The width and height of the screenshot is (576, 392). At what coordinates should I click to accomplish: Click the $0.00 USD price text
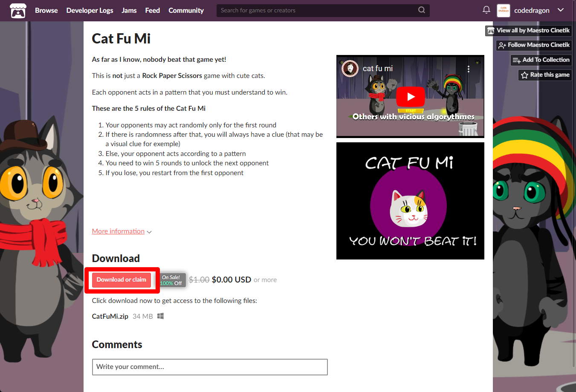click(x=232, y=280)
